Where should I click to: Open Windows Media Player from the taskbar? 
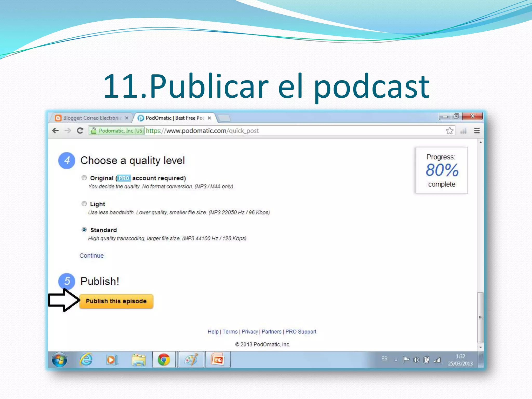pos(112,360)
